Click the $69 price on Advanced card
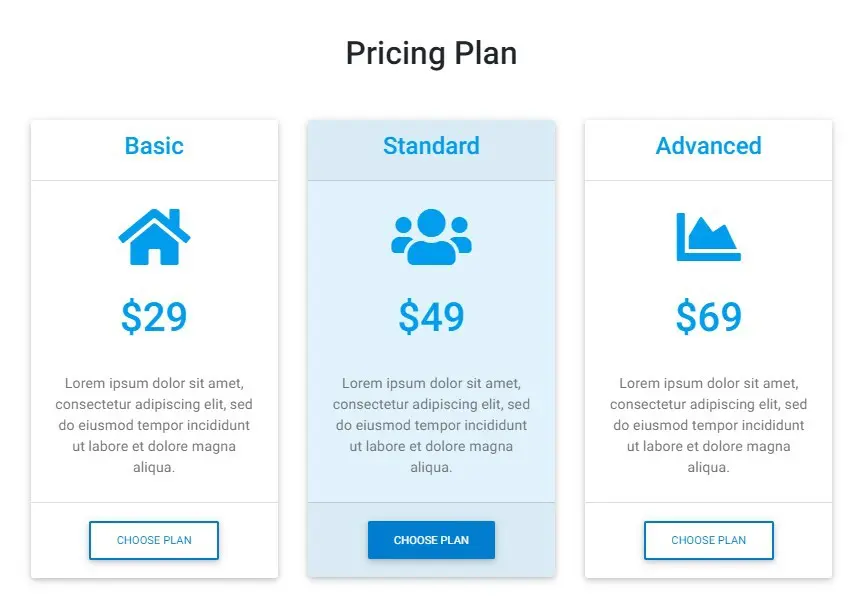 click(708, 317)
